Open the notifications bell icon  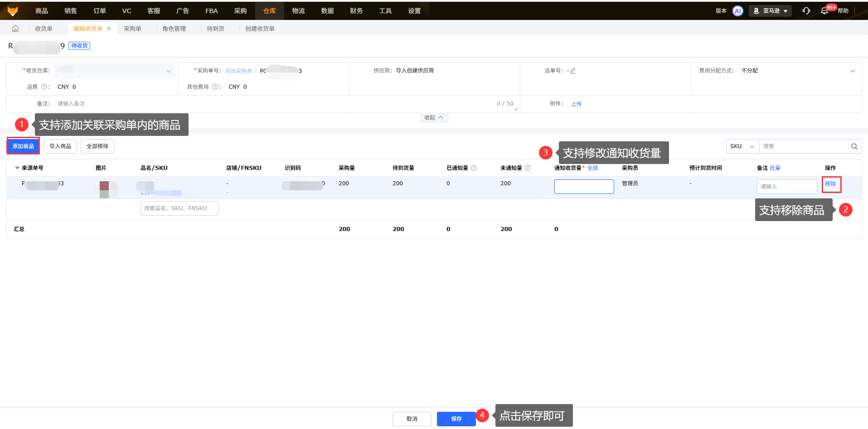point(824,11)
